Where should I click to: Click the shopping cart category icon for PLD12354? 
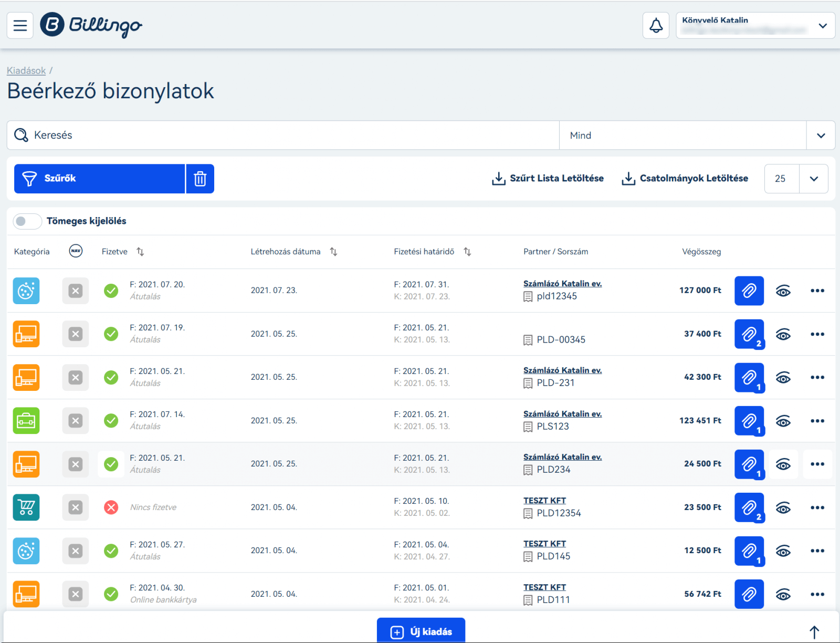26,507
